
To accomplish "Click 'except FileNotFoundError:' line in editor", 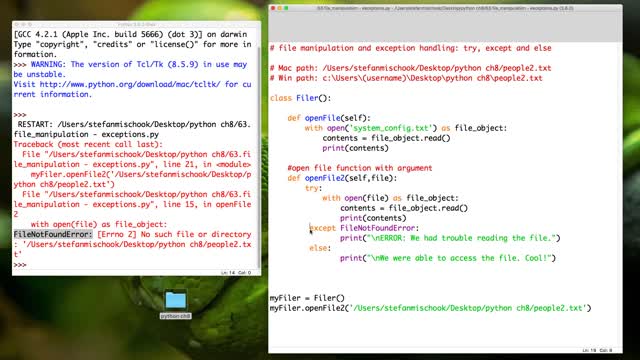I will click(364, 228).
